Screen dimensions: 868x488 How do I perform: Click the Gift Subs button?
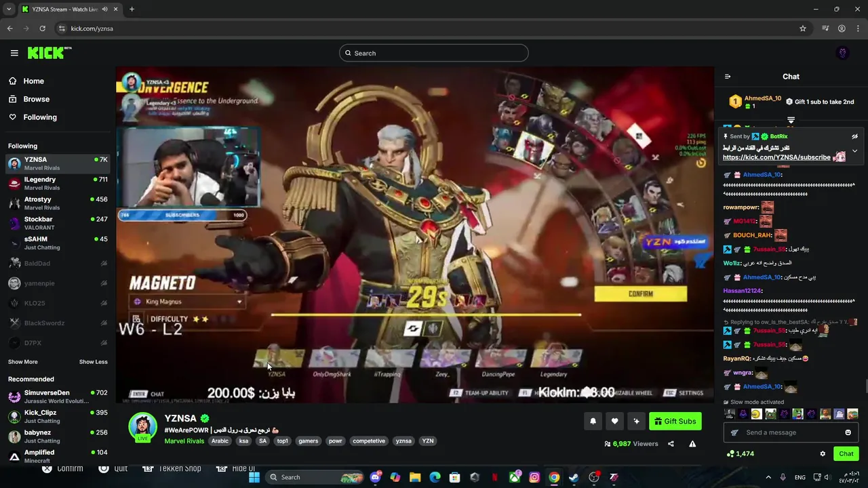675,421
